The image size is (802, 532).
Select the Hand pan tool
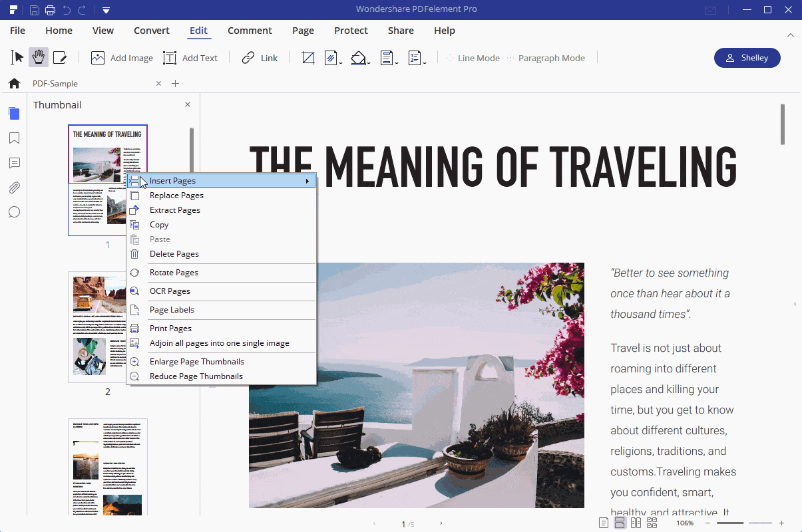tap(38, 57)
